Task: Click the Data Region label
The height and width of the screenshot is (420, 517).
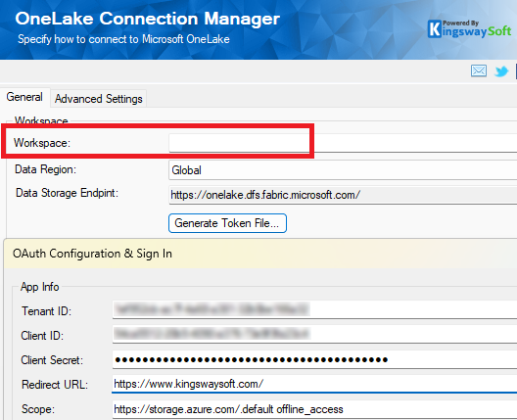Action: point(45,169)
